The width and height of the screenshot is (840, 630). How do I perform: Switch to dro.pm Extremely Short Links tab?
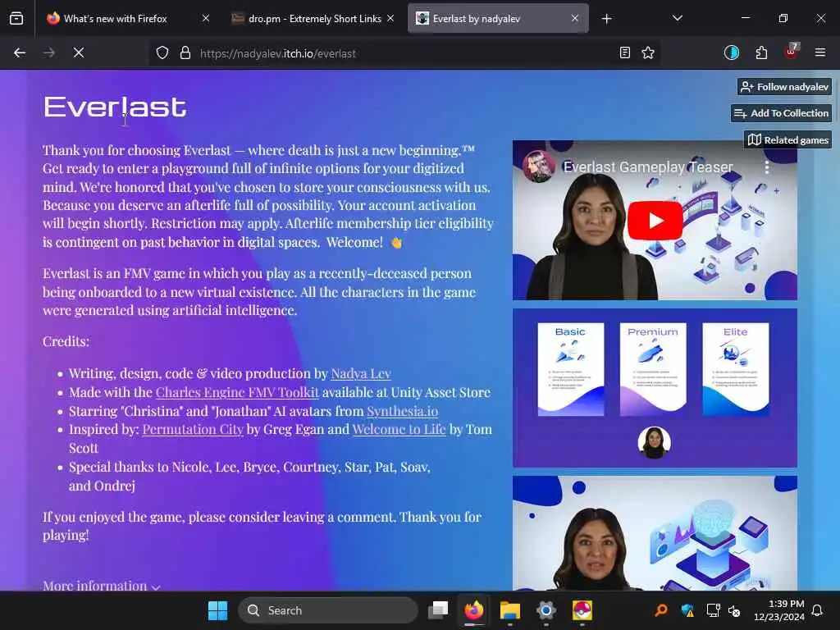pos(314,19)
